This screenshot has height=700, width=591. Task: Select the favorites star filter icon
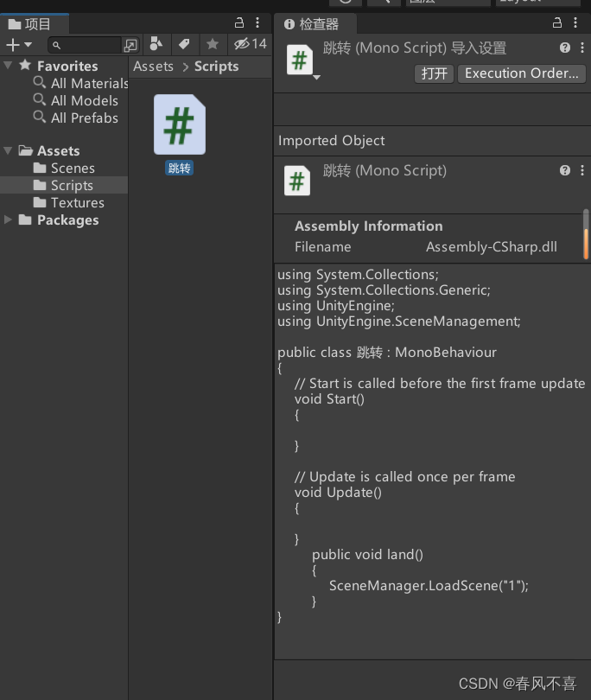212,44
